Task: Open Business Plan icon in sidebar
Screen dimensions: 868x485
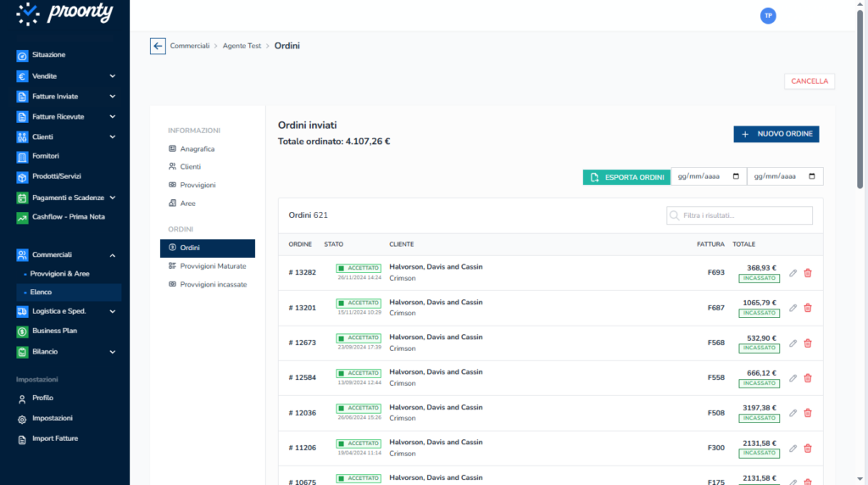Action: pyautogui.click(x=23, y=332)
